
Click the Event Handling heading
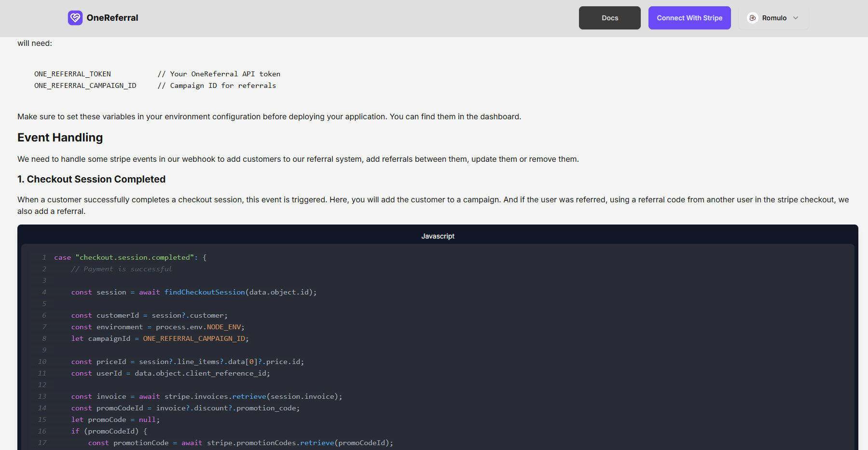(60, 138)
